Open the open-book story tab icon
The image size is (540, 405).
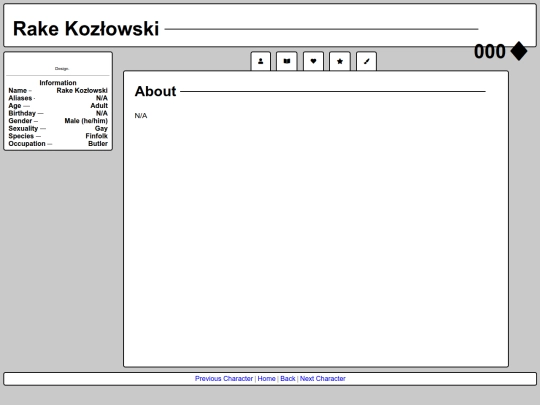pos(287,61)
